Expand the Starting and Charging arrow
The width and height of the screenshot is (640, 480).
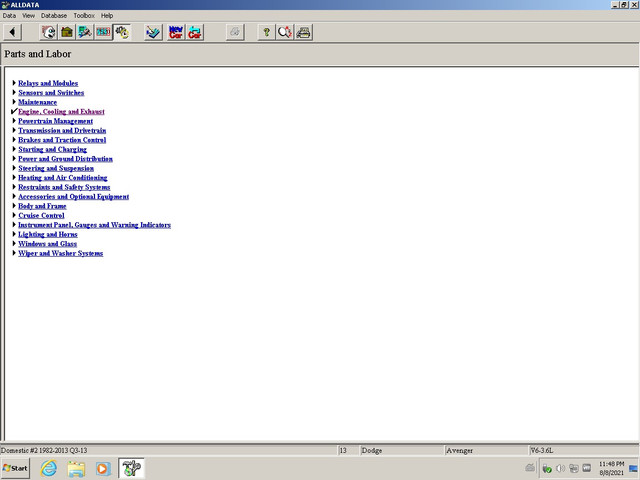[14, 149]
